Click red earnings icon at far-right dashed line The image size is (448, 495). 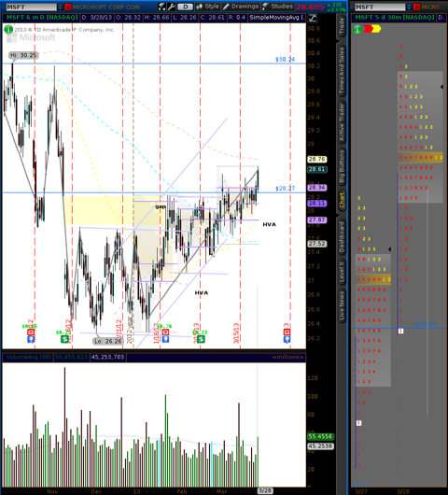pos(287,332)
